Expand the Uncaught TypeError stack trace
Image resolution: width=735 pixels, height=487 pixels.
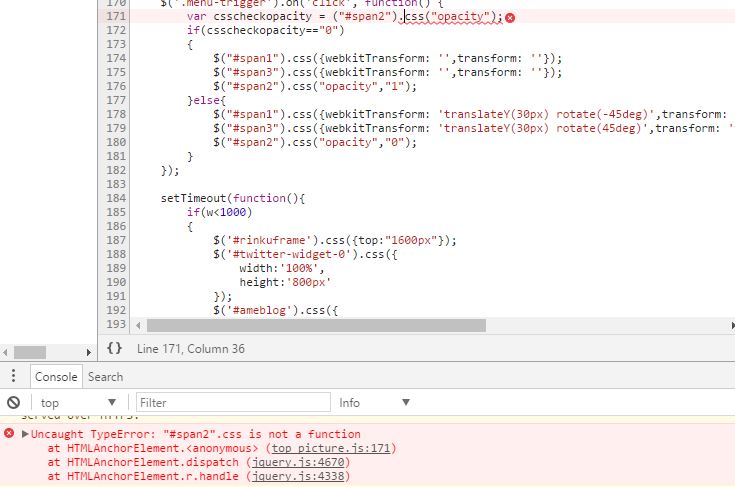coord(25,434)
